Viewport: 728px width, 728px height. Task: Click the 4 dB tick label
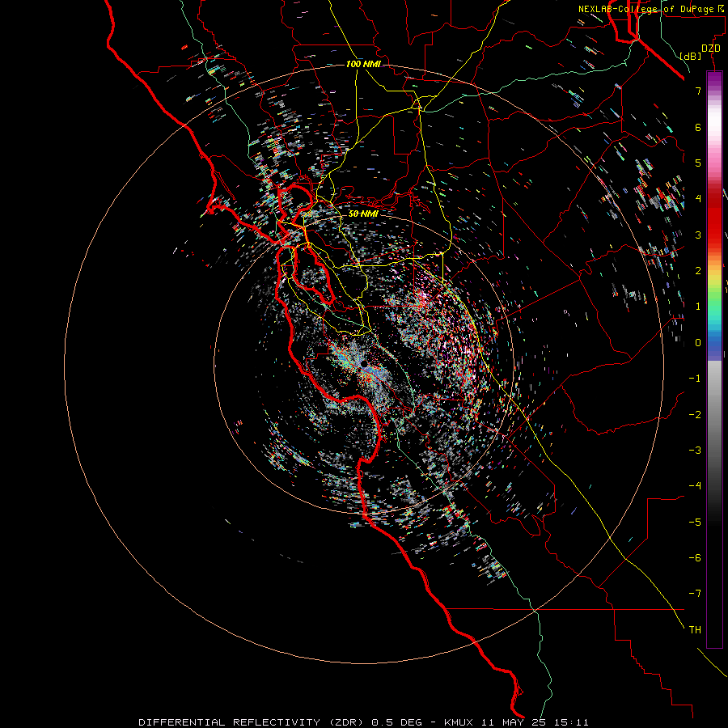coord(698,199)
